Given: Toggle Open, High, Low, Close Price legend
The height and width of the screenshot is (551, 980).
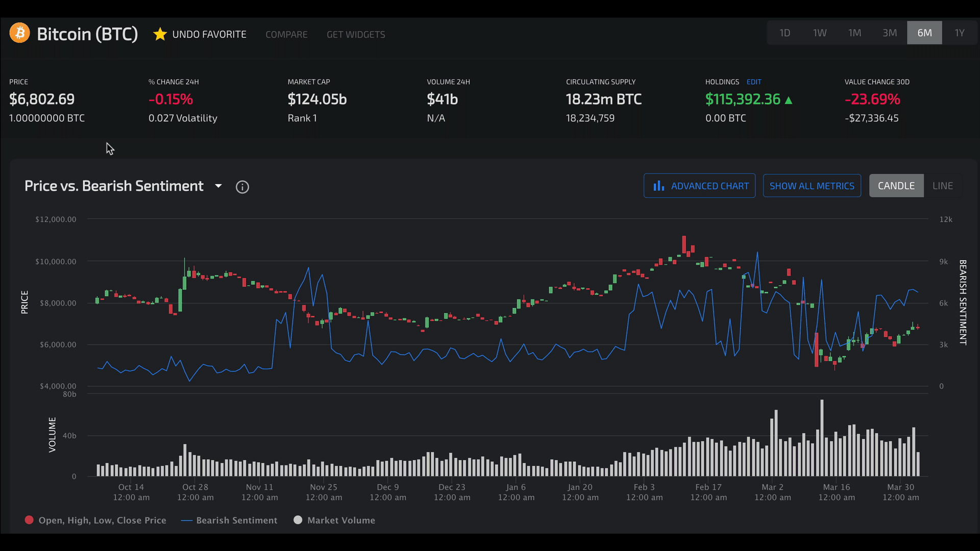Looking at the screenshot, I should (95, 520).
